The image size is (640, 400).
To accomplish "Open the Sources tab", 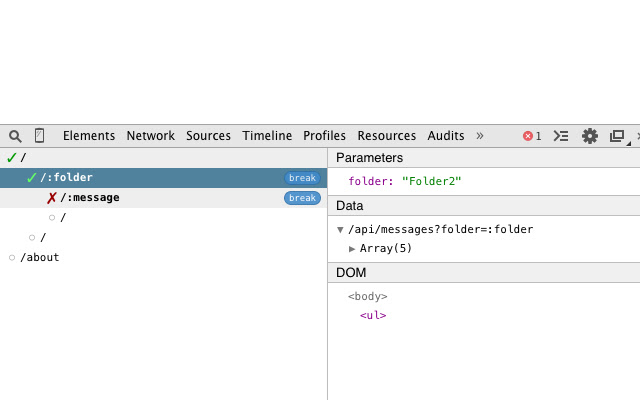I will click(x=208, y=136).
